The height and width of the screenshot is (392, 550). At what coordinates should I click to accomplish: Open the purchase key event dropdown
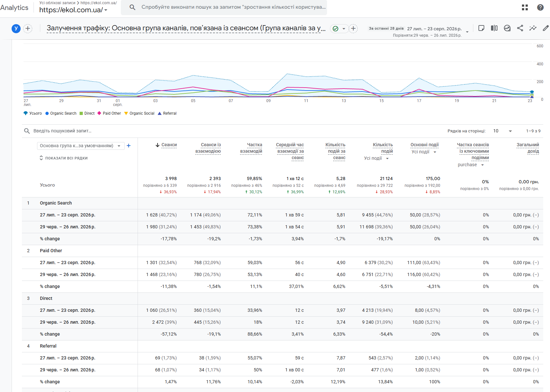pyautogui.click(x=471, y=165)
